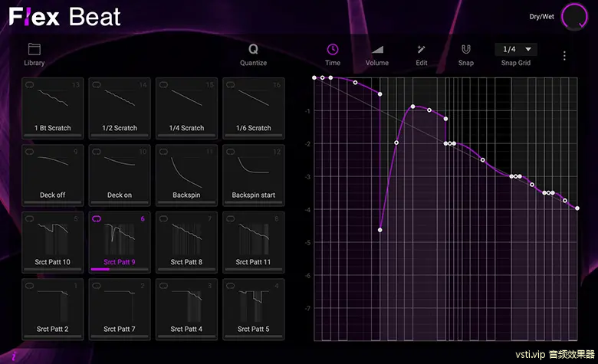Select the curve's final end node

(x=577, y=208)
